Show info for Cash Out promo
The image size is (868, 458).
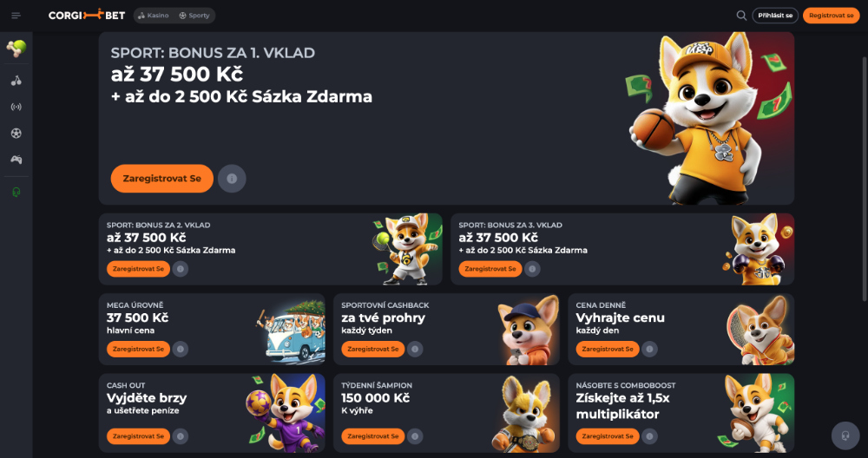(x=180, y=436)
